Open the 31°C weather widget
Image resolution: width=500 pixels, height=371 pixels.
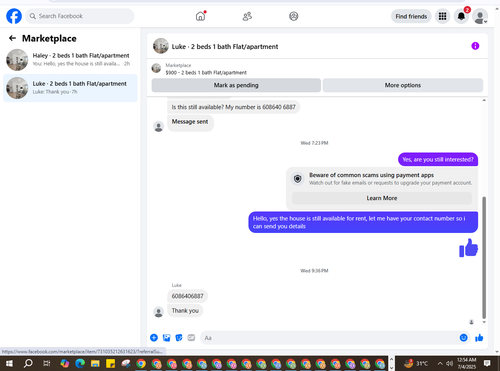pos(416,363)
